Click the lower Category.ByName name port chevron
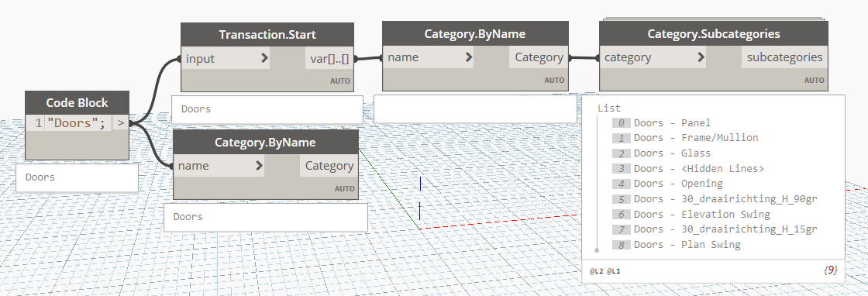 [259, 165]
